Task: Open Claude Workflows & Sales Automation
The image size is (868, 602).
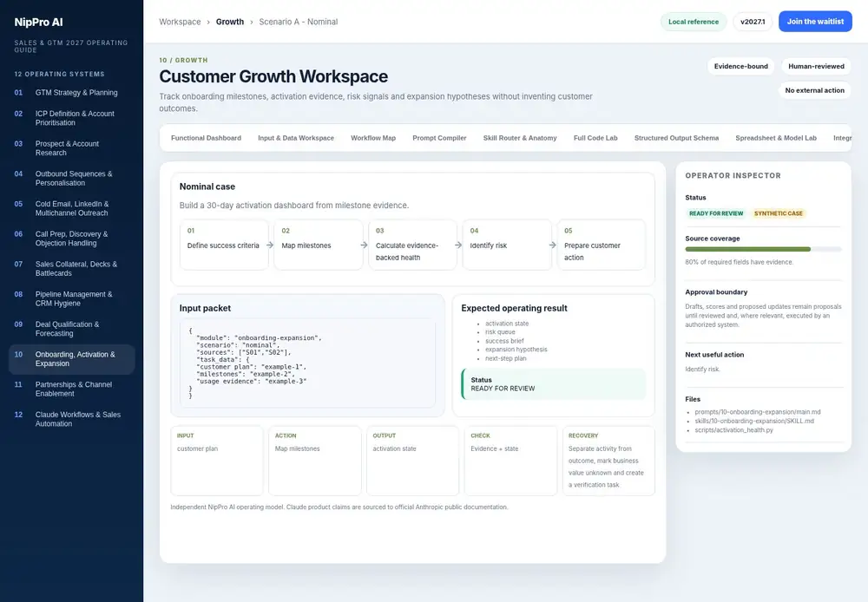Action: coord(71,419)
